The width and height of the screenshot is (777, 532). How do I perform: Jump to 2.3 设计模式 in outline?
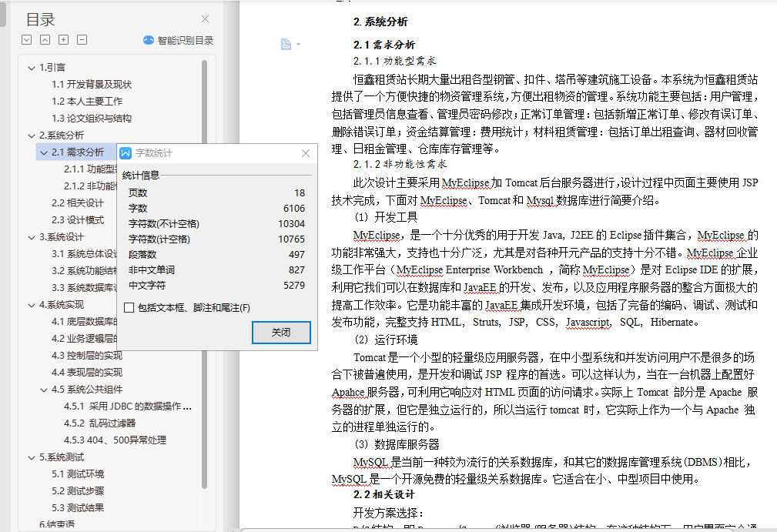point(78,219)
